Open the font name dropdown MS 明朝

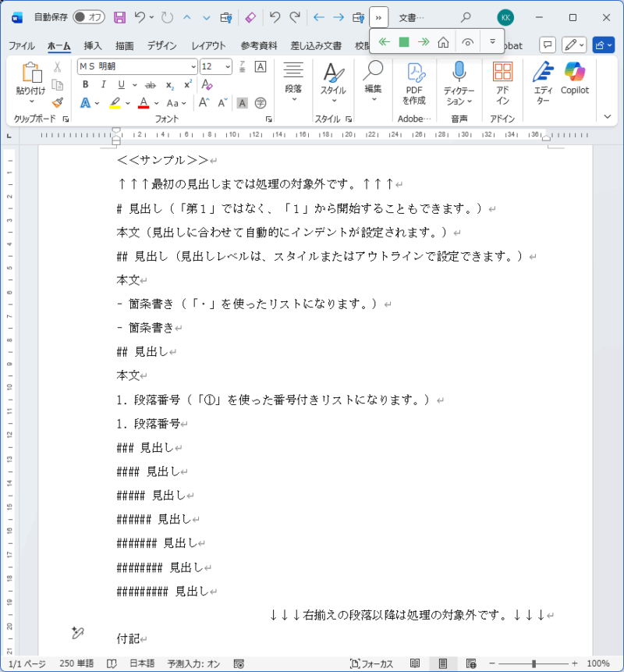[x=136, y=66]
